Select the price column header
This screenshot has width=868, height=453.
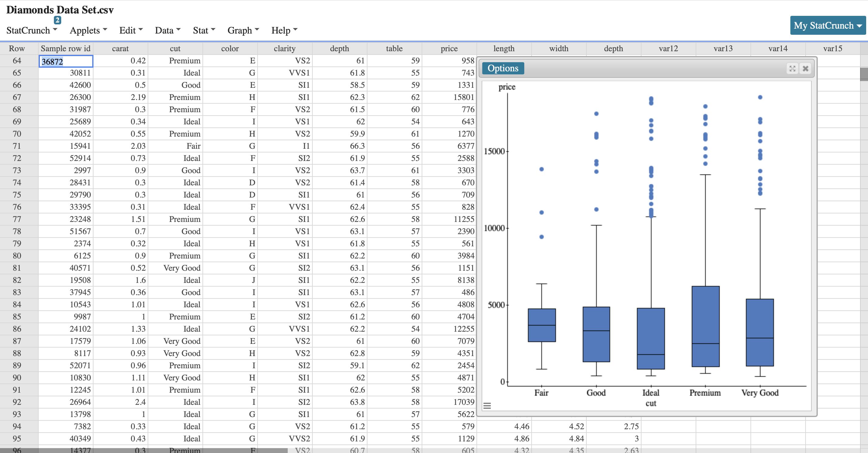pos(449,48)
